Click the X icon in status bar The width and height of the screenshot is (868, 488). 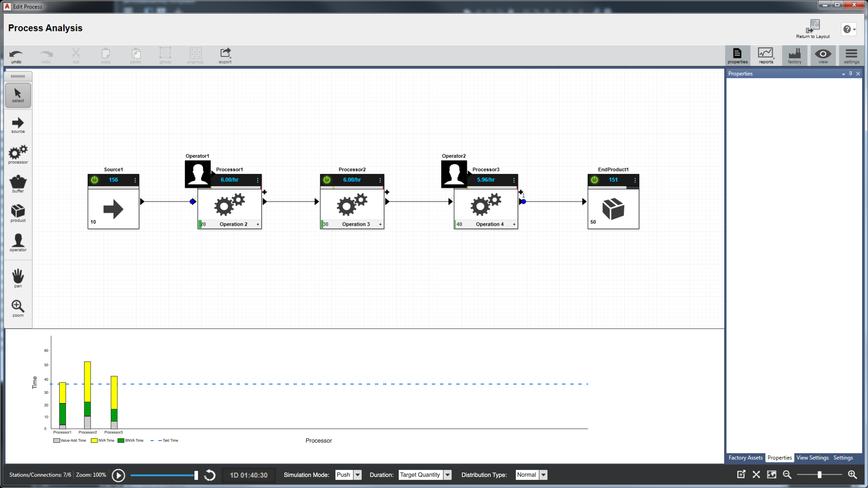pyautogui.click(x=756, y=475)
